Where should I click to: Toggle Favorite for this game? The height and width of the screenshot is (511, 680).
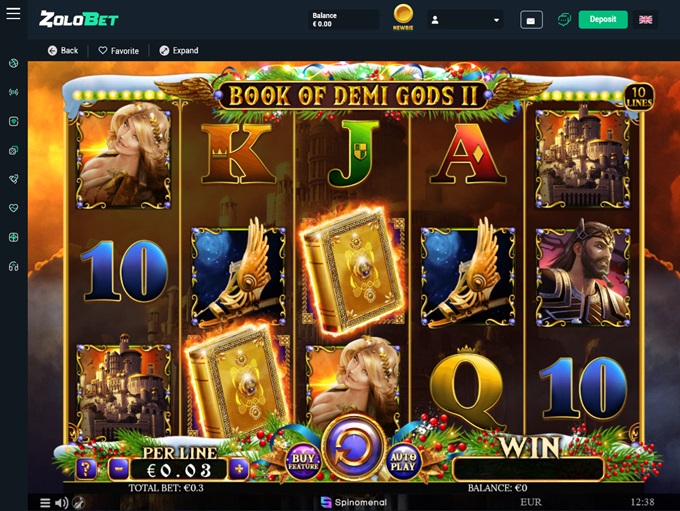(x=118, y=51)
